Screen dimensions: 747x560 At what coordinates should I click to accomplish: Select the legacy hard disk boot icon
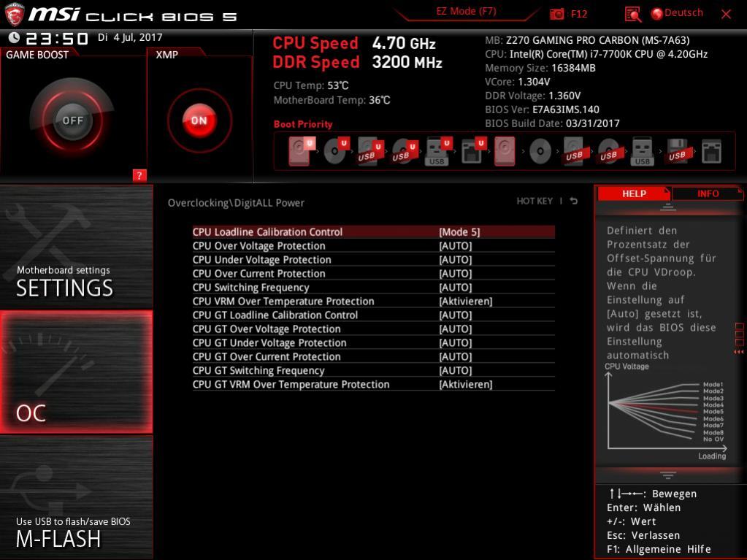(505, 151)
